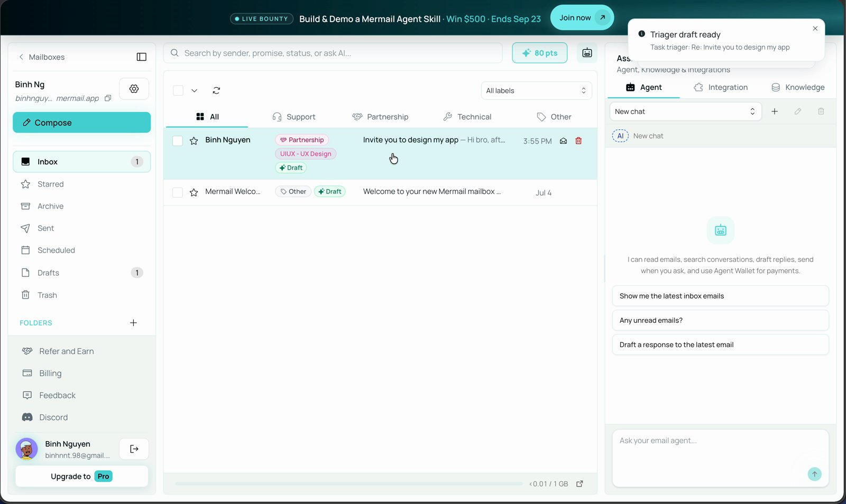Open mailbox settings gear
Screen dimensions: 846x504
(134, 89)
